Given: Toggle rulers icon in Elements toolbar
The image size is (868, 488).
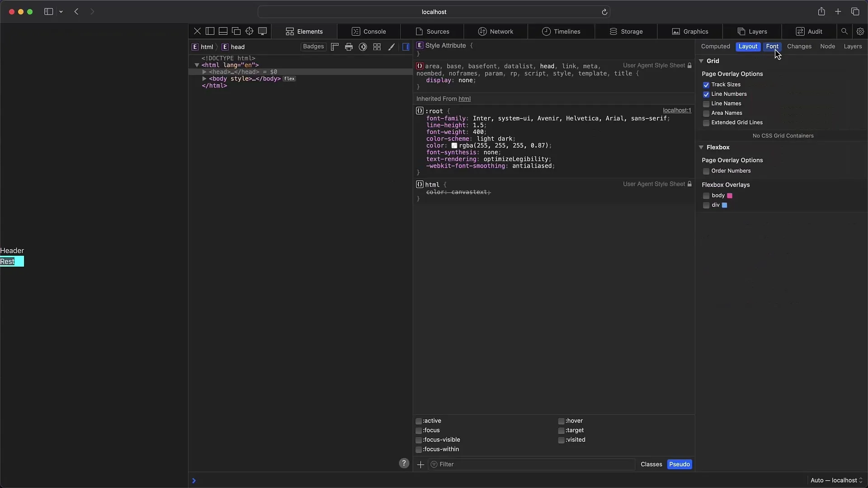Looking at the screenshot, I should [x=335, y=47].
